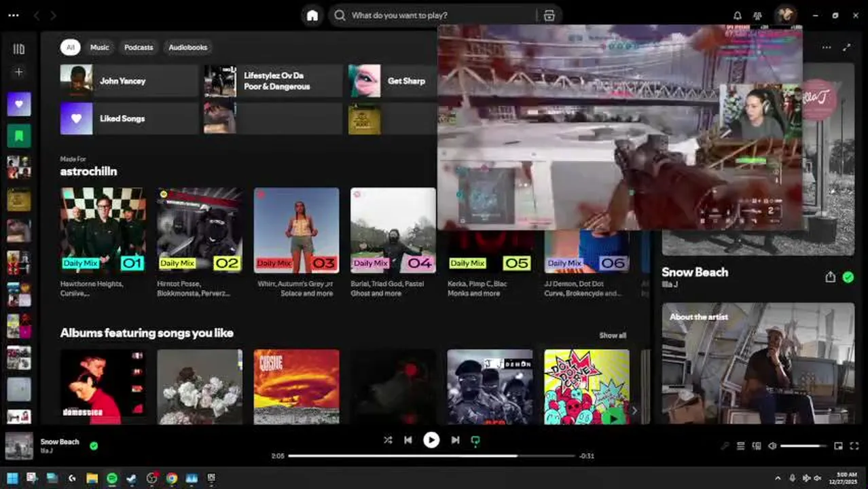The height and width of the screenshot is (489, 868).
Task: Show hidden system tray icons chevron
Action: point(778,478)
